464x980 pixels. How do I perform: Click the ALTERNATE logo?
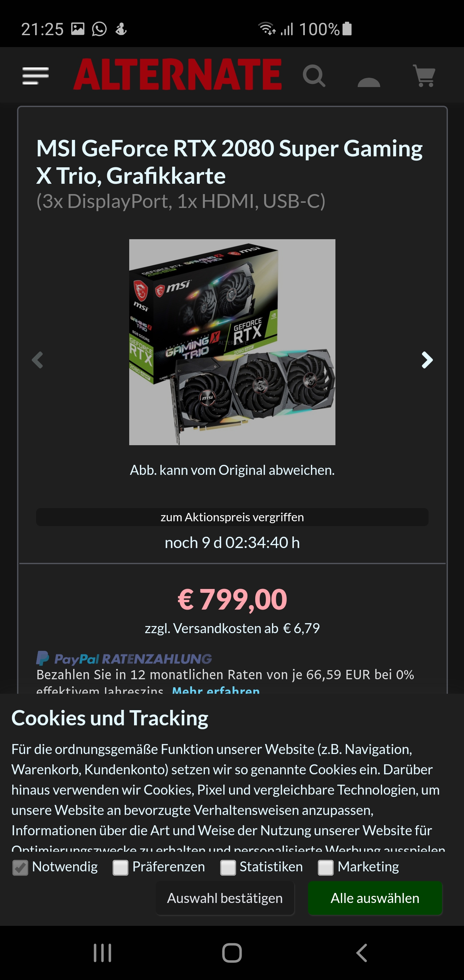pos(178,74)
